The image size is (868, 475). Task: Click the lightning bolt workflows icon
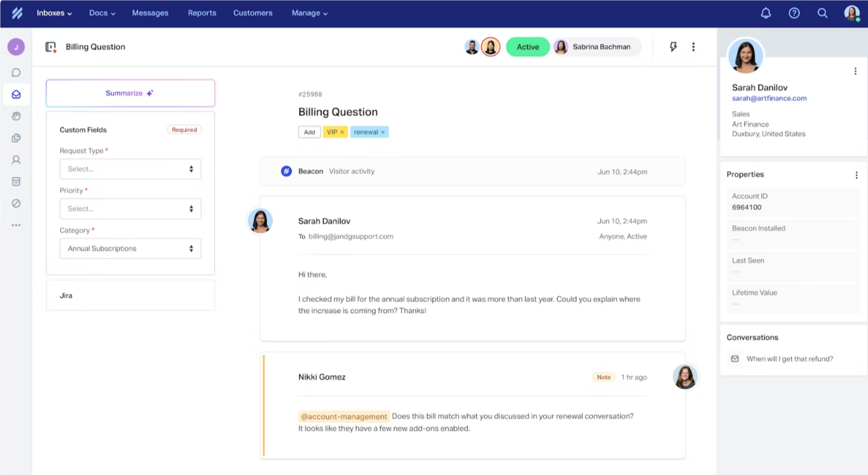[x=673, y=47]
